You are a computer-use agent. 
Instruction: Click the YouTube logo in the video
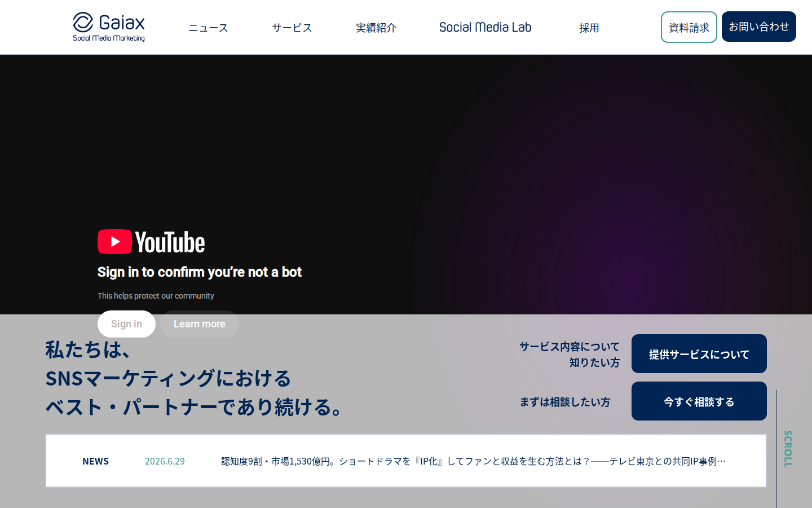[151, 242]
